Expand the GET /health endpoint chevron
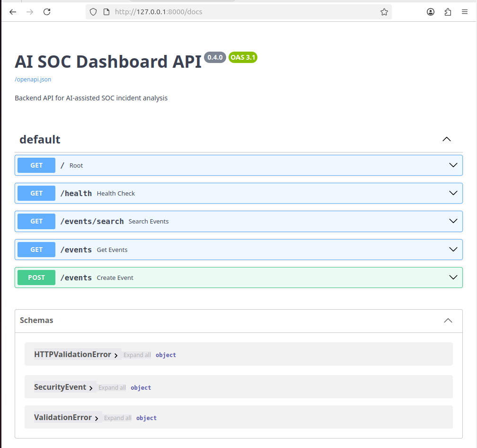Image resolution: width=477 pixels, height=448 pixels. [453, 193]
